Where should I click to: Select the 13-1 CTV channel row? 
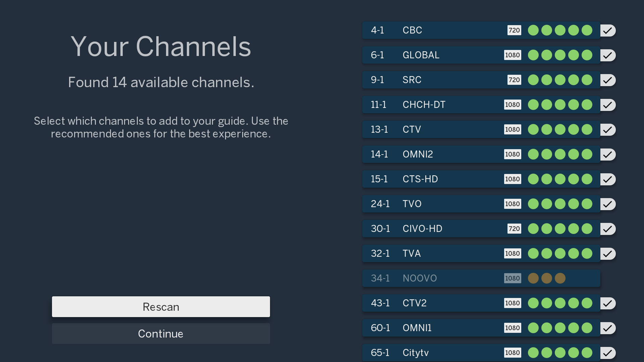[x=481, y=129]
